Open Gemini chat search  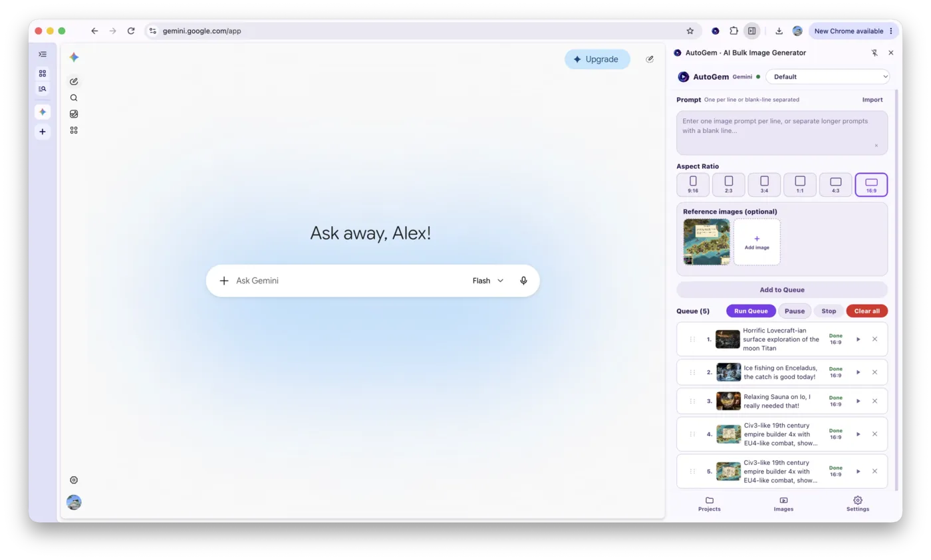(74, 98)
